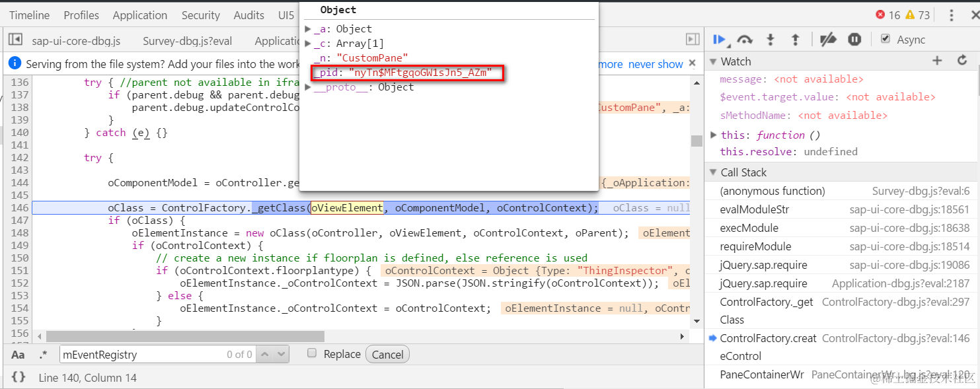Step into next function call
Viewport: 980px width, 389px height.
(x=771, y=40)
